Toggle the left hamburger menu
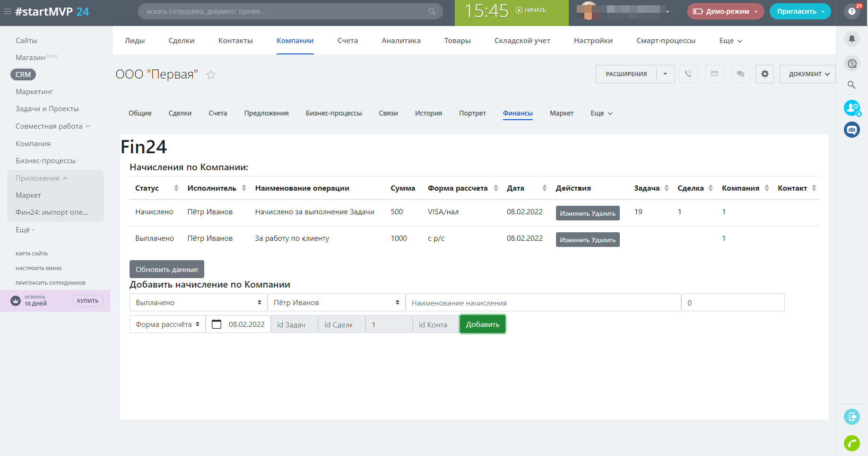The image size is (868, 456). tap(8, 11)
